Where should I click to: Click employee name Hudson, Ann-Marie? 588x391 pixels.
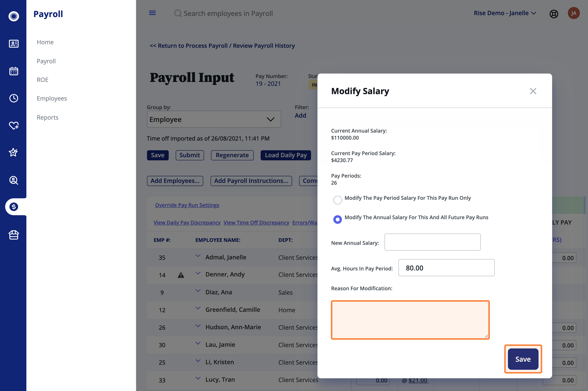(233, 327)
